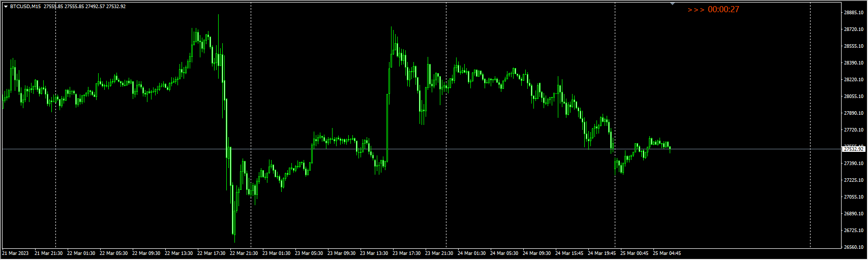Click the 28390.10 price axis label
Image resolution: width=868 pixels, height=260 pixels.
click(x=854, y=63)
